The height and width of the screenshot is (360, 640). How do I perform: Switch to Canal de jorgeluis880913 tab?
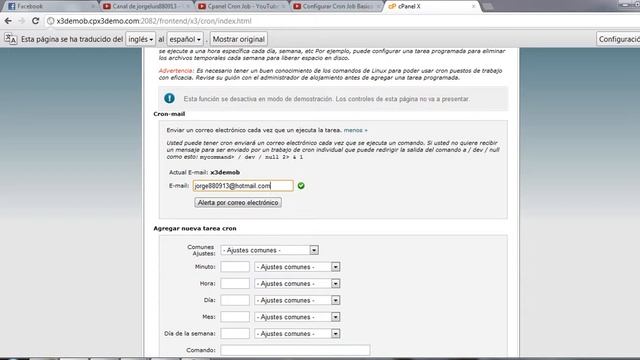click(145, 6)
